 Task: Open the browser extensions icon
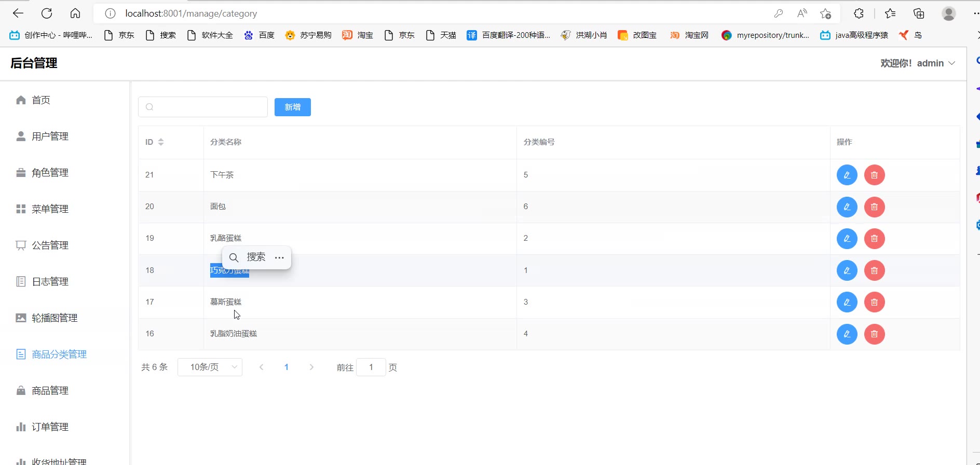pos(859,13)
